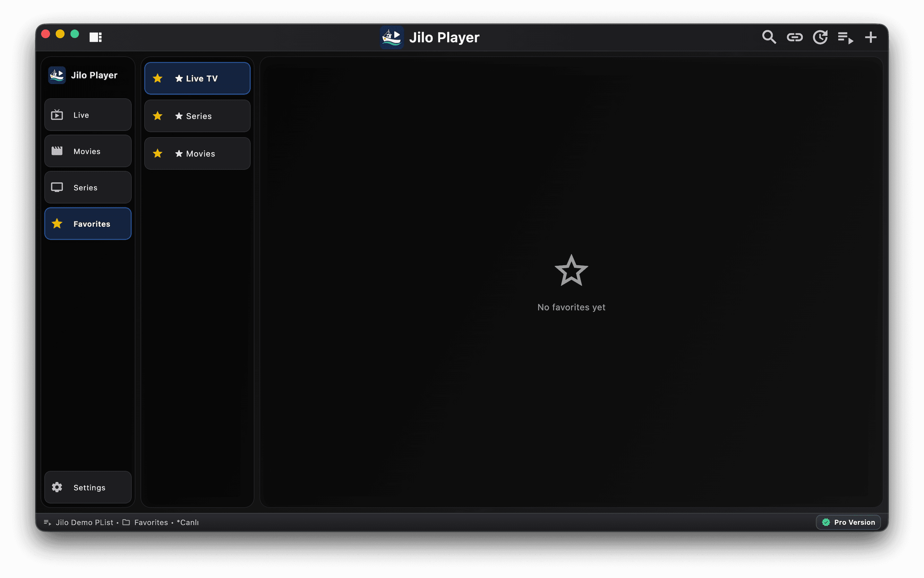Click the Jilo Player title text

click(444, 38)
